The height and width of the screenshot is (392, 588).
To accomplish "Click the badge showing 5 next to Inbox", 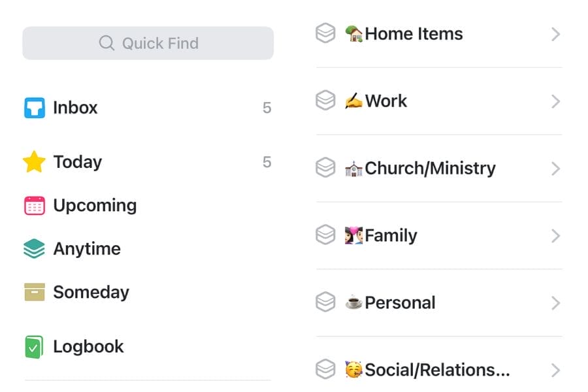I will click(x=267, y=108).
